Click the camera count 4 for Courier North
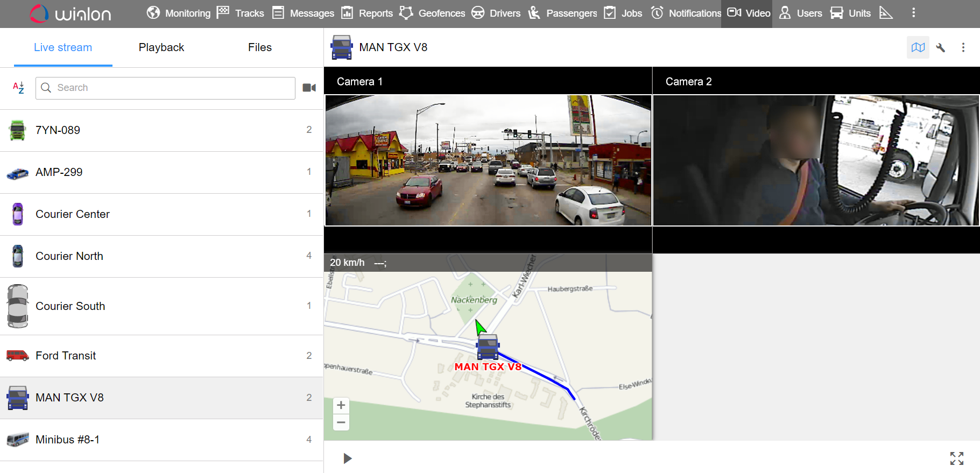 pos(309,256)
